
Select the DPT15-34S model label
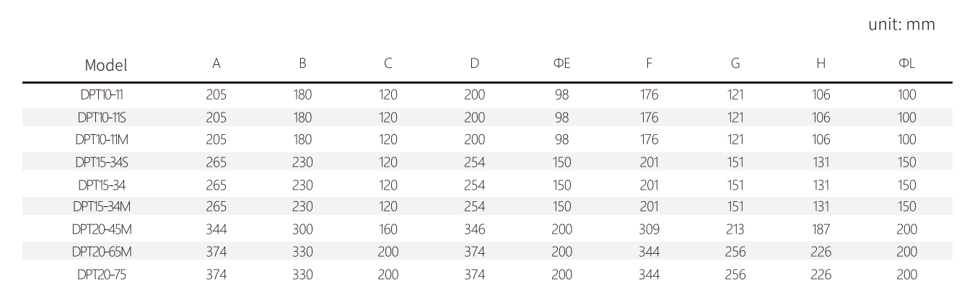[x=105, y=162]
